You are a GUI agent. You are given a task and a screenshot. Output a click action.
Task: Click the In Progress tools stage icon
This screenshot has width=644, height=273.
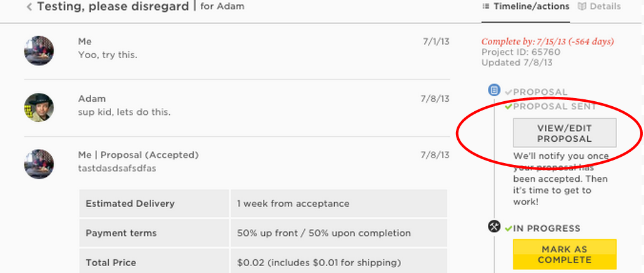click(494, 226)
